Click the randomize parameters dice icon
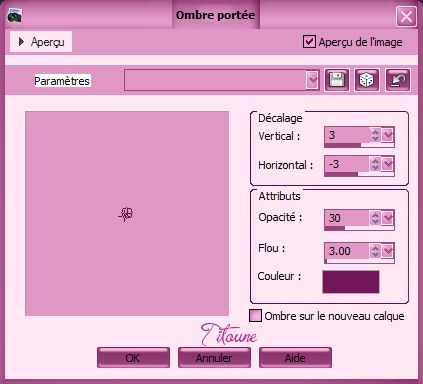The image size is (423, 384). (367, 80)
